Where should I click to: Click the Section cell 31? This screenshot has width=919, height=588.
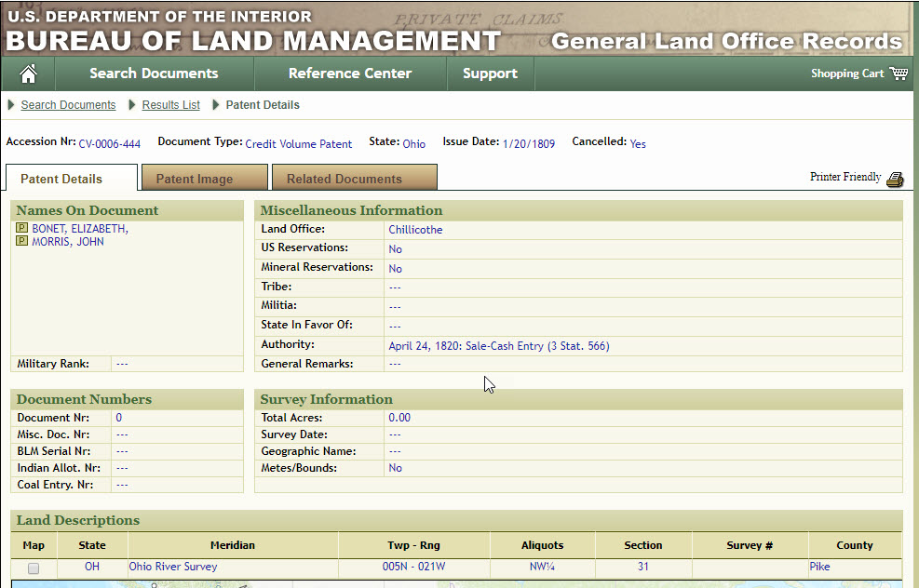[643, 567]
